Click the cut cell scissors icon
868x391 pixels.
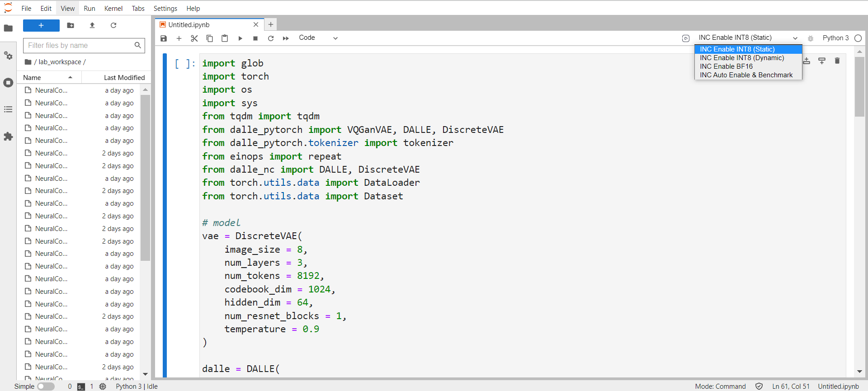194,38
